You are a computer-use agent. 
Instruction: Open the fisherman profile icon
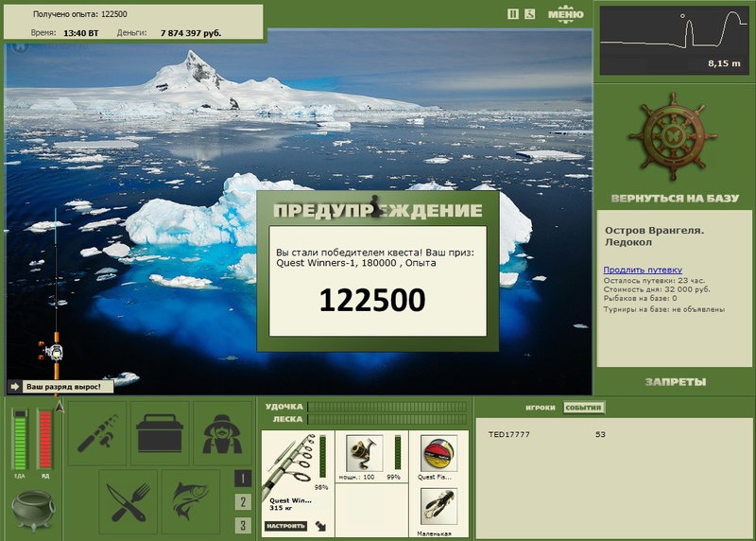(222, 433)
